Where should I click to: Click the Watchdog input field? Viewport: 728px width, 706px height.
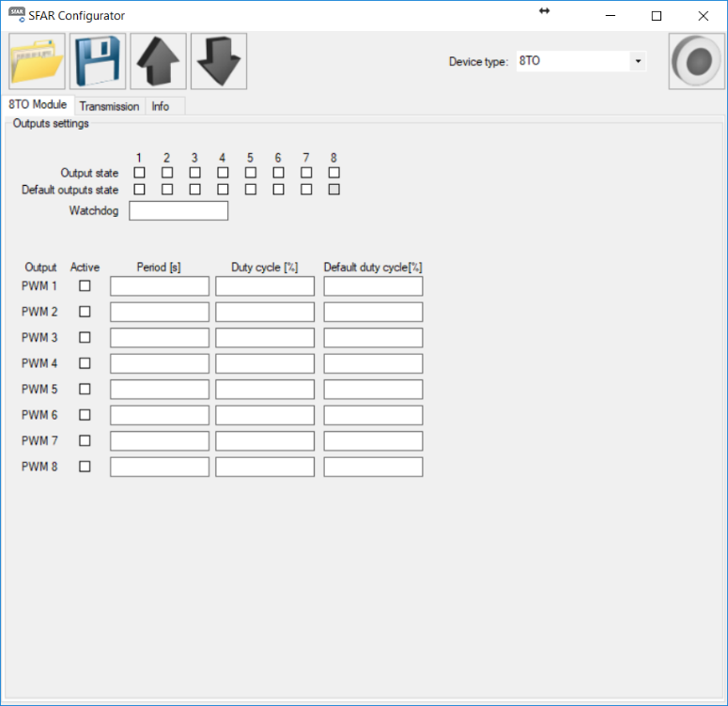[178, 211]
